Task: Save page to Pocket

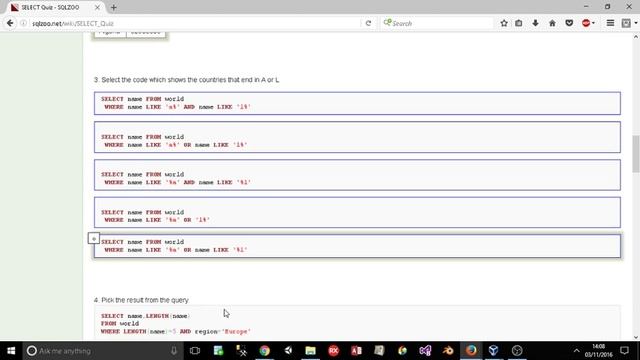Action: [569, 23]
